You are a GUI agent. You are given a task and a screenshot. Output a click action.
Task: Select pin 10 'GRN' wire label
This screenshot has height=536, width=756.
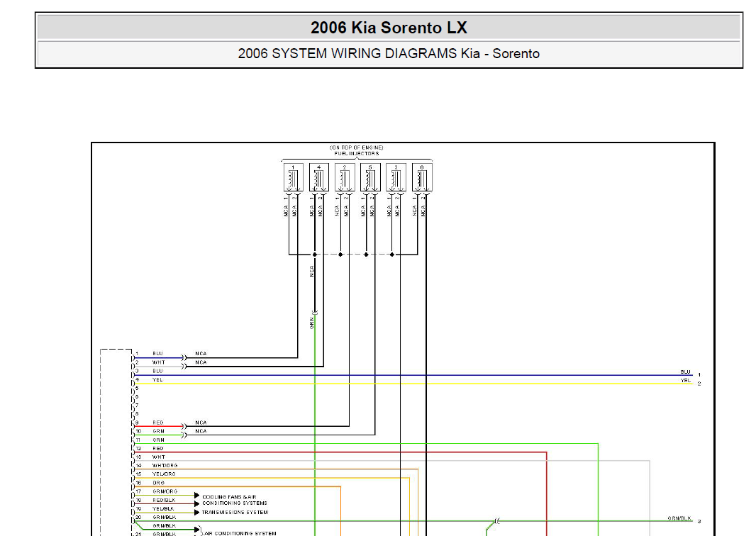coord(159,431)
